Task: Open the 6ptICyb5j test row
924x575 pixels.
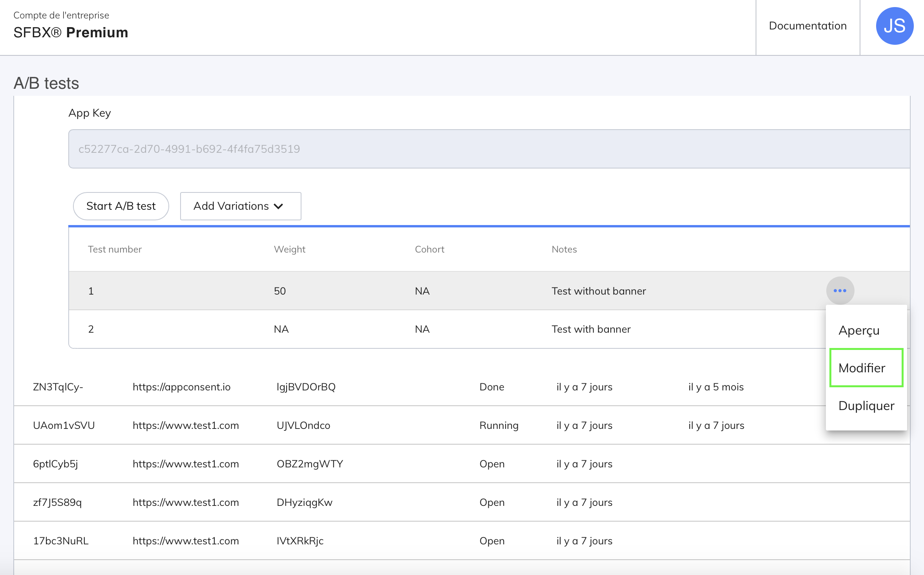Action: pos(55,464)
